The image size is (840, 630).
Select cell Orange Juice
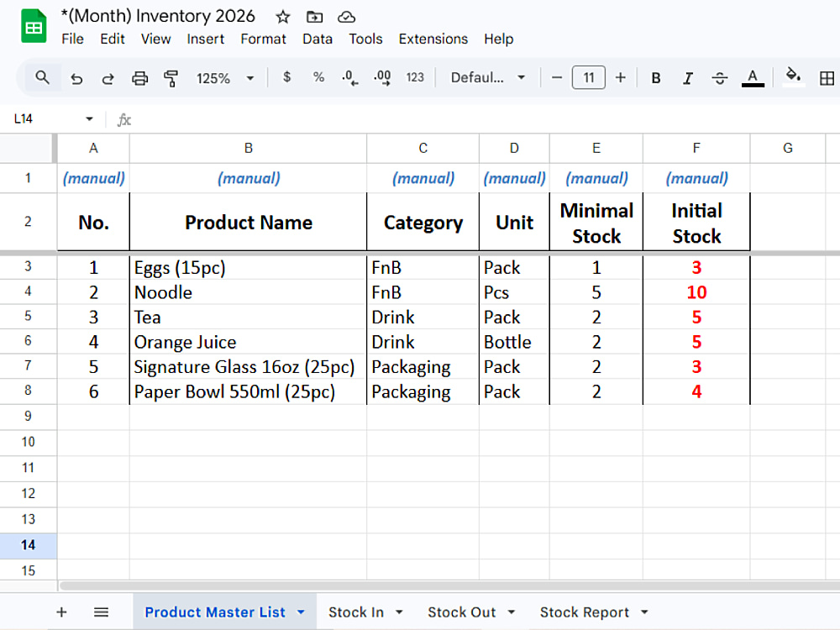pyautogui.click(x=248, y=342)
